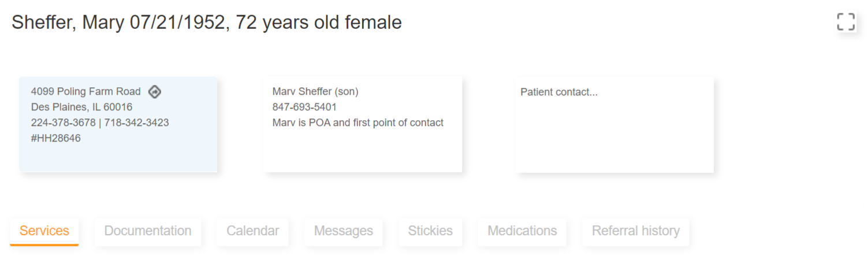Open map directions icon beside address
868x256 pixels.
tap(154, 91)
